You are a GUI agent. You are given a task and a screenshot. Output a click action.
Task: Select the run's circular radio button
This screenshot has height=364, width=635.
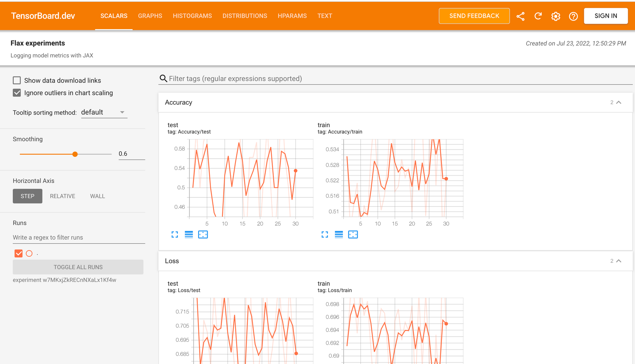pyautogui.click(x=29, y=253)
